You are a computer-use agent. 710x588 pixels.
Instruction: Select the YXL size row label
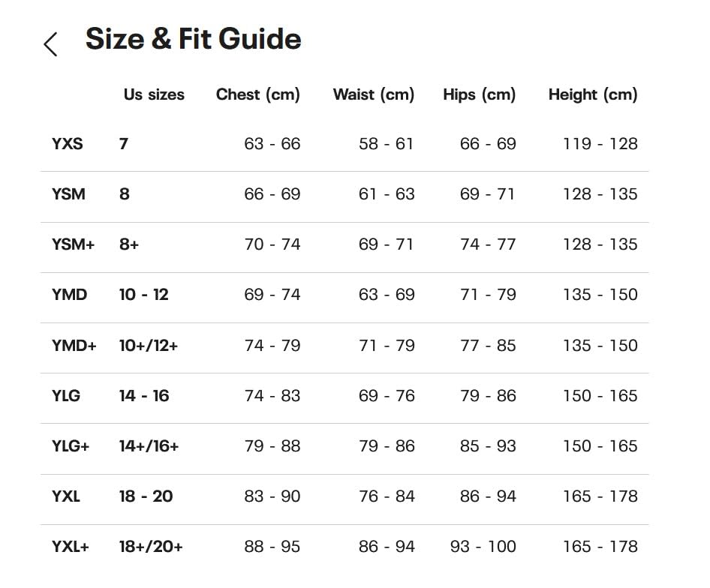pyautogui.click(x=66, y=496)
